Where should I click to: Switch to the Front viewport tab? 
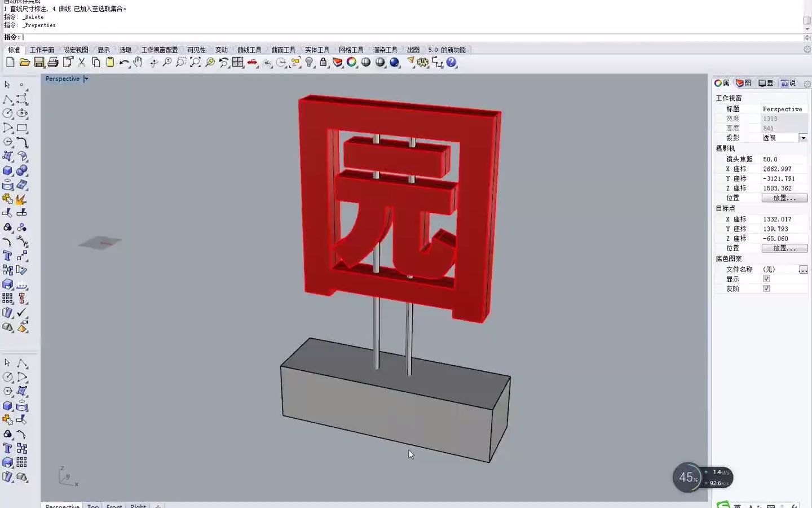(x=114, y=505)
